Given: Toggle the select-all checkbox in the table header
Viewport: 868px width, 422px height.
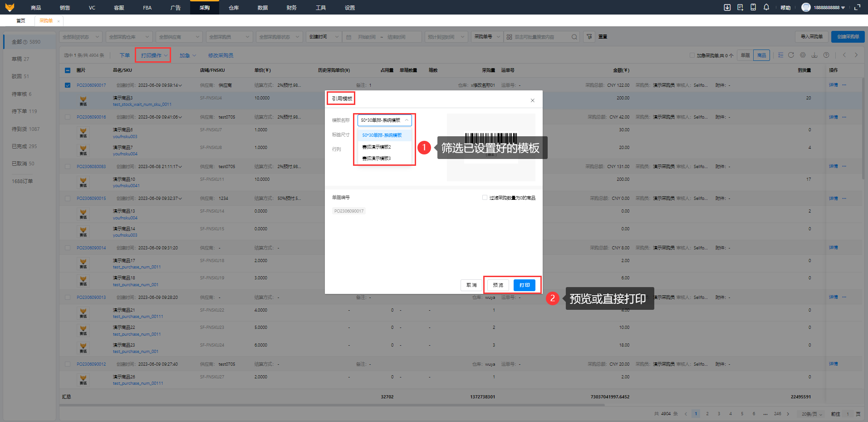Looking at the screenshot, I should 68,70.
